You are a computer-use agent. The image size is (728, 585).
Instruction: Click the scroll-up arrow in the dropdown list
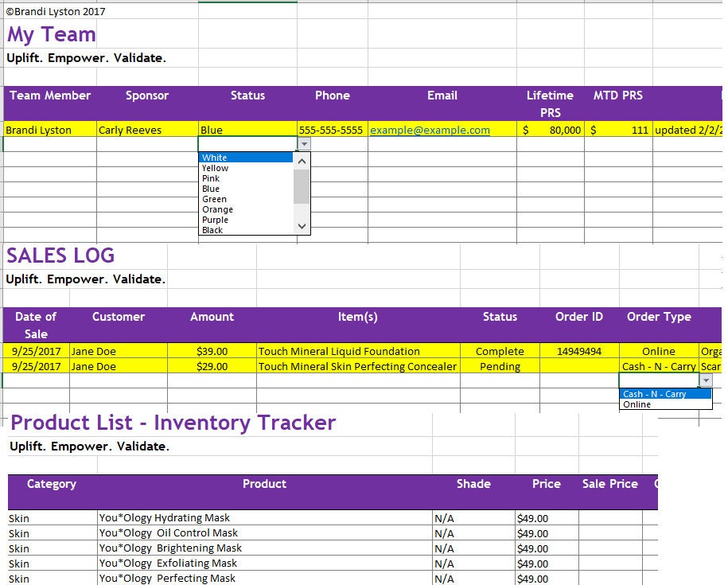click(301, 160)
